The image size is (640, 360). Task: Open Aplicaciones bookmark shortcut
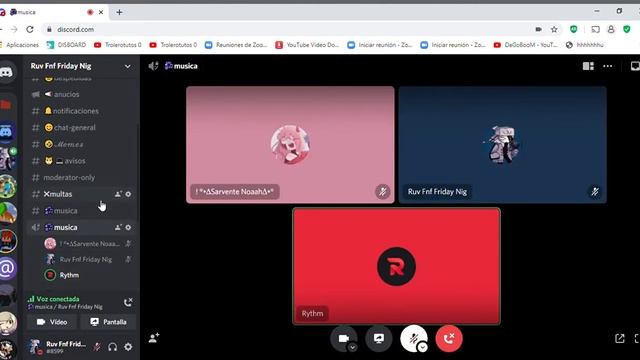(19, 45)
